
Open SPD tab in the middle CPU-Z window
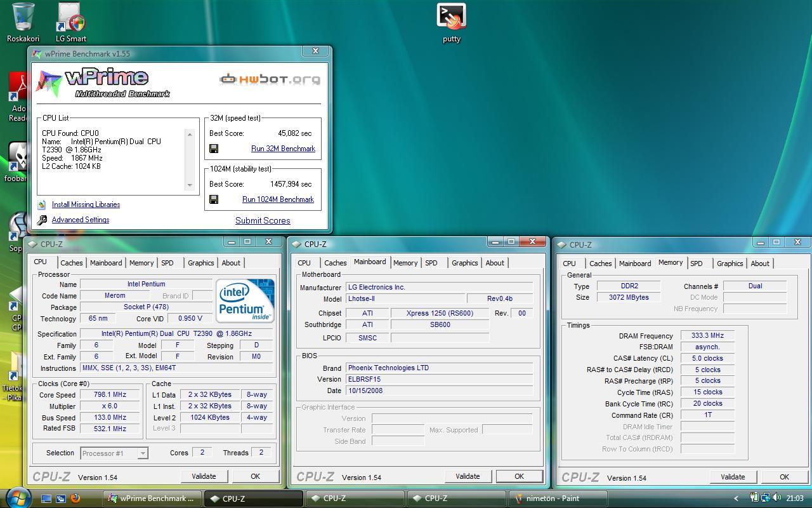(431, 263)
